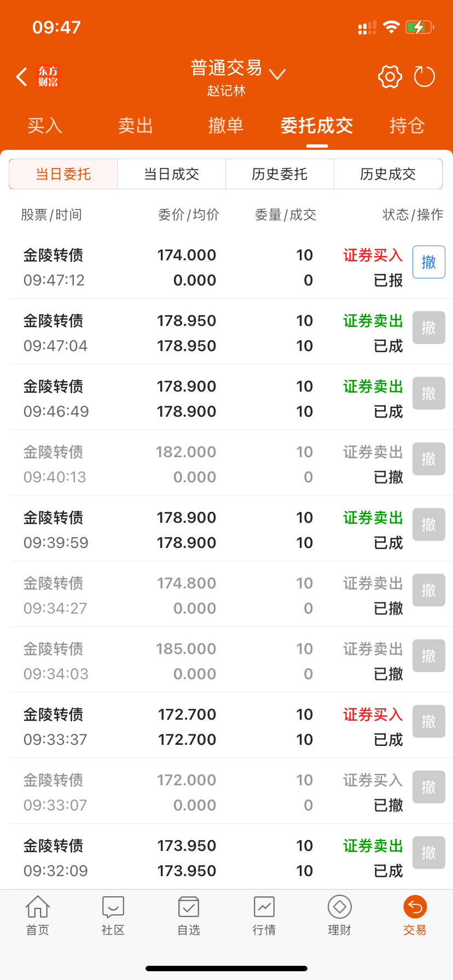
Task: Open 社区 community icon
Action: point(113,915)
